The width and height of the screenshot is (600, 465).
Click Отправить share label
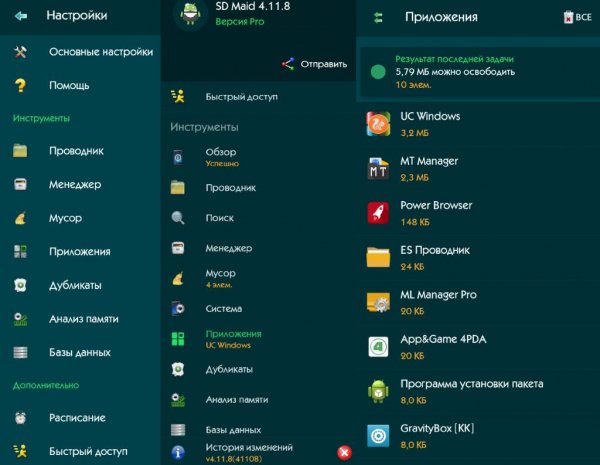tap(324, 64)
